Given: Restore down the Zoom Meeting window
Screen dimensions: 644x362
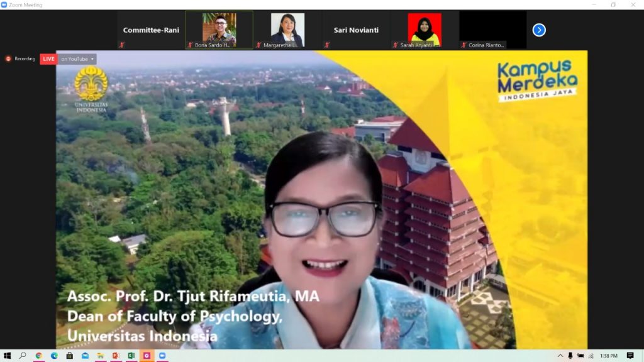Looking at the screenshot, I should click(x=614, y=5).
